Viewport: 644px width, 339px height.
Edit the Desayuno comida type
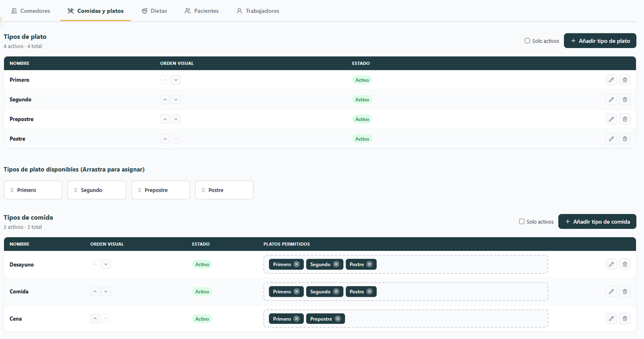611,264
